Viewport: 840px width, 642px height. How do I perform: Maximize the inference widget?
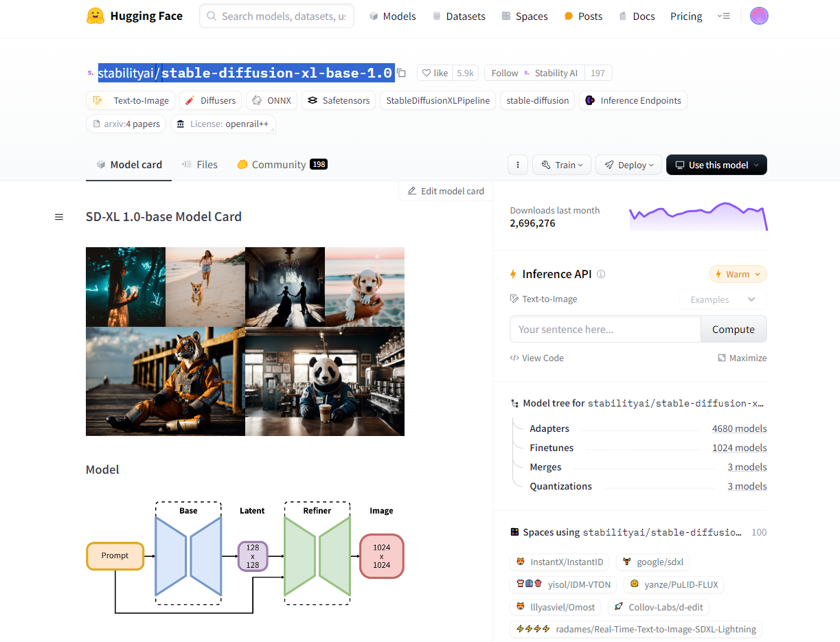(742, 358)
